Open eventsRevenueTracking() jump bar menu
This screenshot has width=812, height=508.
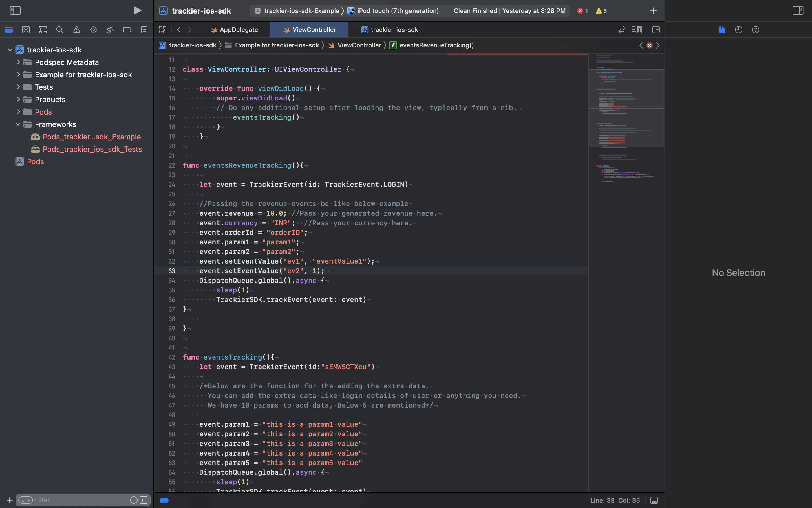(431, 45)
